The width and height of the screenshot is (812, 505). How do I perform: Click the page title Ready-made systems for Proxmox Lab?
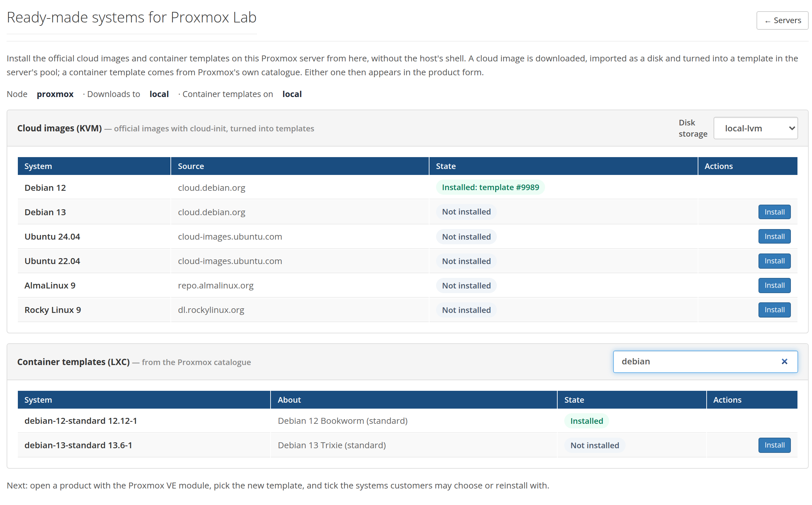(x=131, y=17)
